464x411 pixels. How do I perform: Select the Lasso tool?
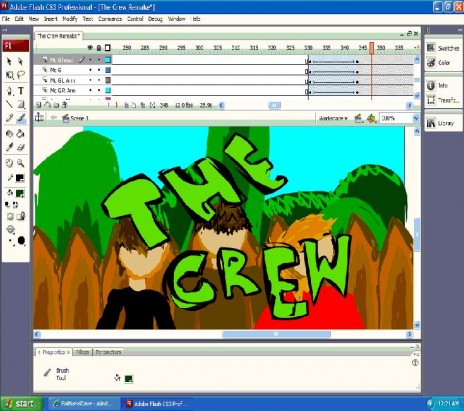click(x=21, y=75)
